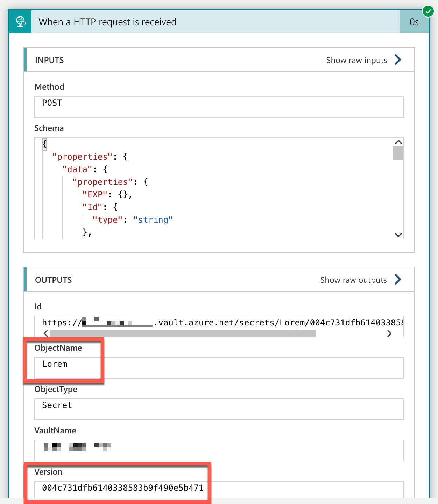The image size is (438, 504).
Task: Collapse the 'When a HTTP request is received' header
Action: [x=210, y=22]
